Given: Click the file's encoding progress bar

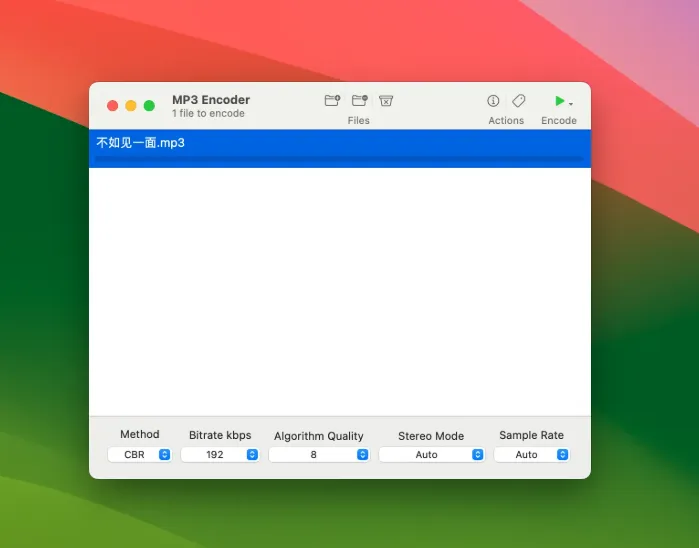Looking at the screenshot, I should [340, 159].
